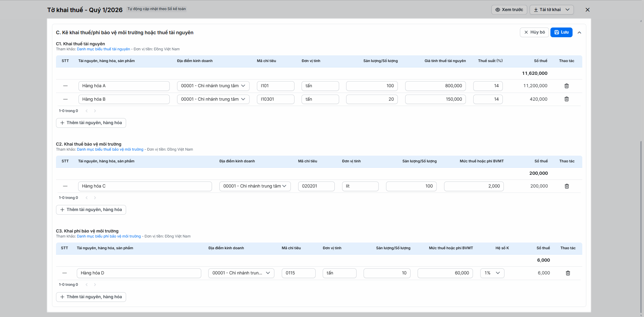The width and height of the screenshot is (644, 317).
Task: Click the 420,000 tax amount
Action: point(538,99)
